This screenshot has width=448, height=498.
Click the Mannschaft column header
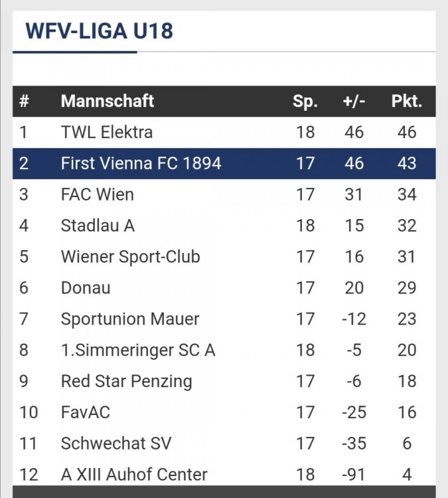point(108,102)
